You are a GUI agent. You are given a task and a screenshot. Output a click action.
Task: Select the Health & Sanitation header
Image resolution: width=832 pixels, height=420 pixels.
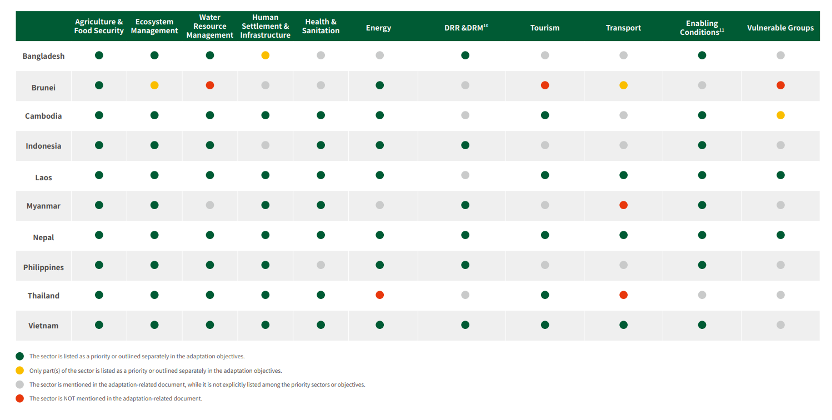320,26
